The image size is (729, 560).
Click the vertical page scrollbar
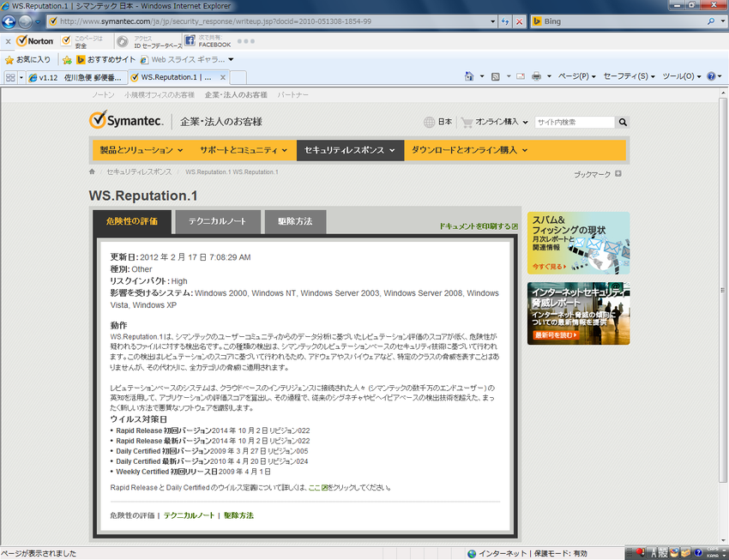[722, 290]
